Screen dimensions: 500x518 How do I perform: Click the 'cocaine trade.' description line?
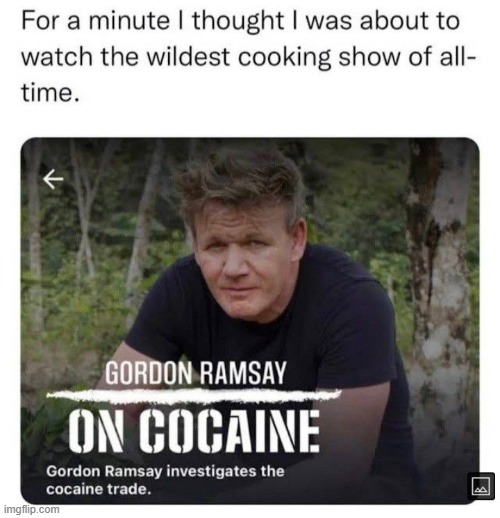(x=99, y=489)
